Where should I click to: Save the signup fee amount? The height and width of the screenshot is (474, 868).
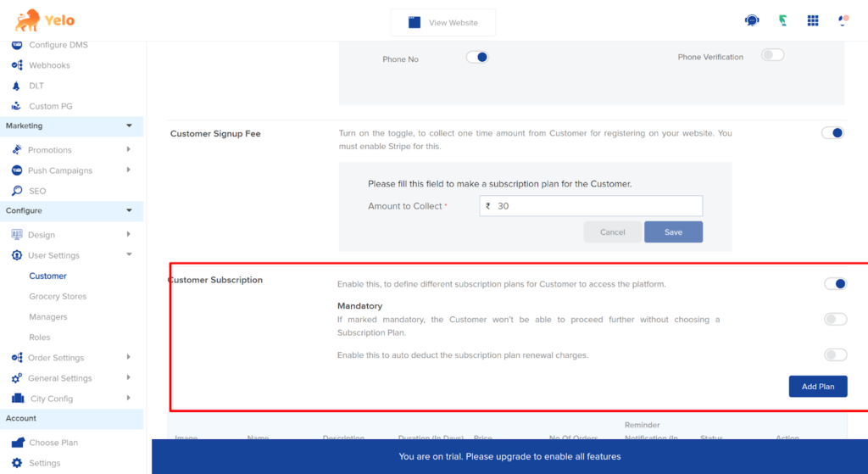tap(673, 232)
